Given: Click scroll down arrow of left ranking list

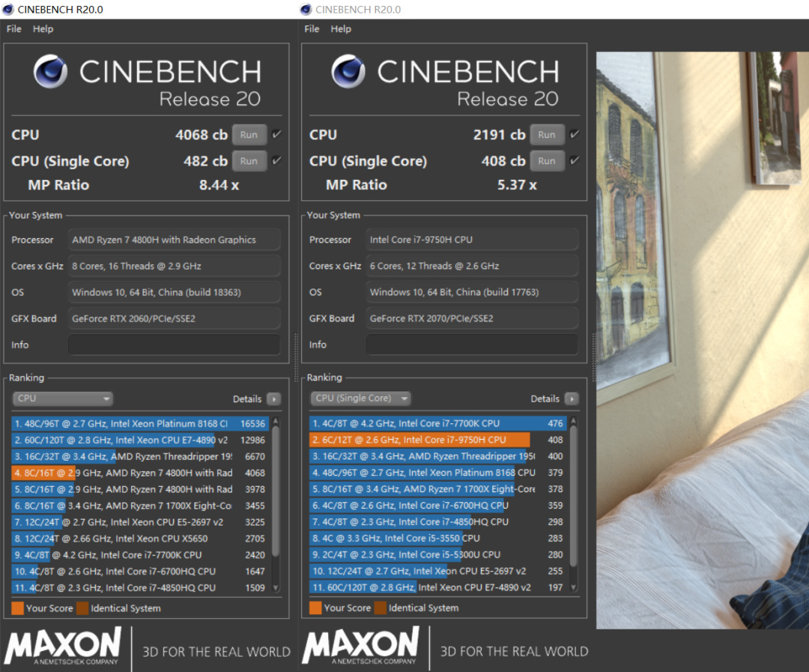Looking at the screenshot, I should point(276,587).
